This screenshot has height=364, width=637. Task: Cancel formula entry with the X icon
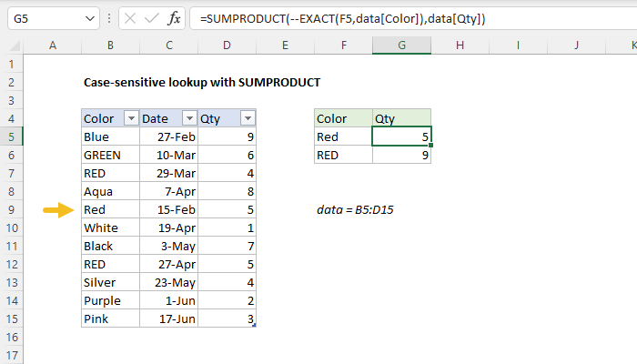[130, 19]
